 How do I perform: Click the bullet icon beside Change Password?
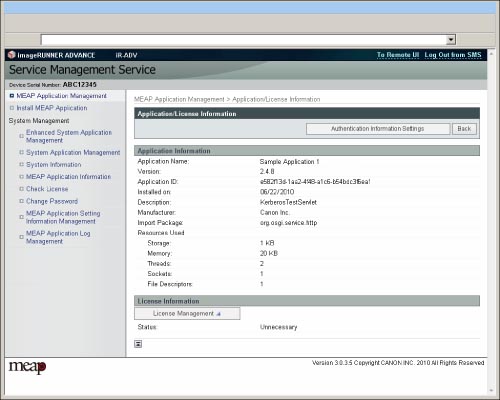pos(21,201)
